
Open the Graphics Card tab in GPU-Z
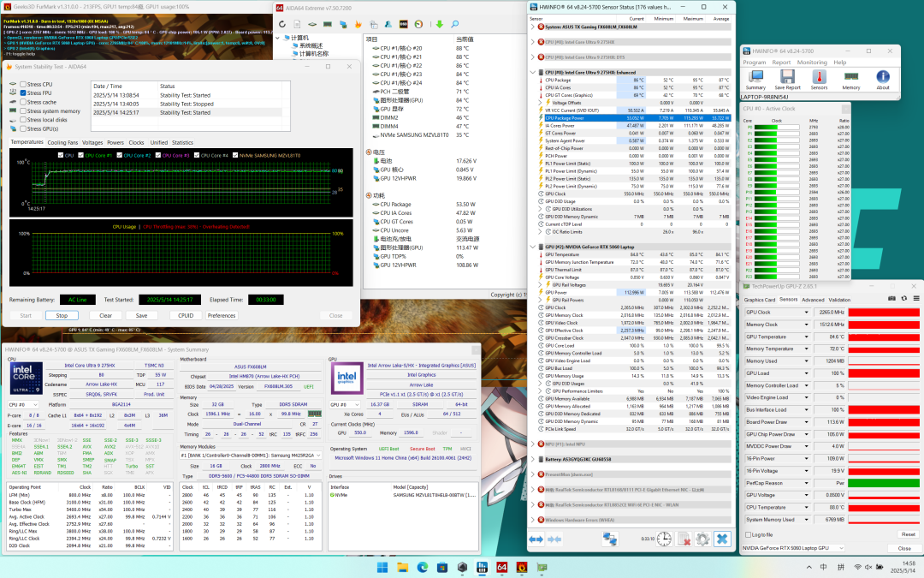coord(760,300)
